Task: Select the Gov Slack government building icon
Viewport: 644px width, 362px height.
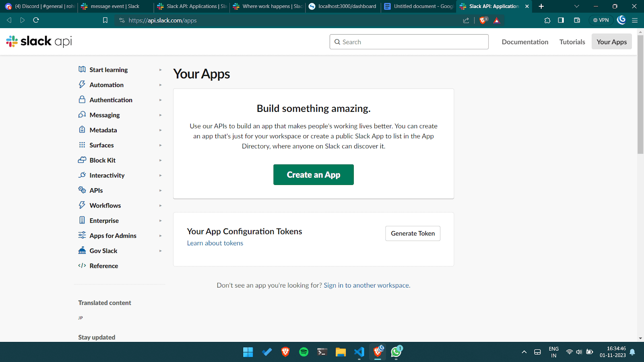Action: coord(82,250)
